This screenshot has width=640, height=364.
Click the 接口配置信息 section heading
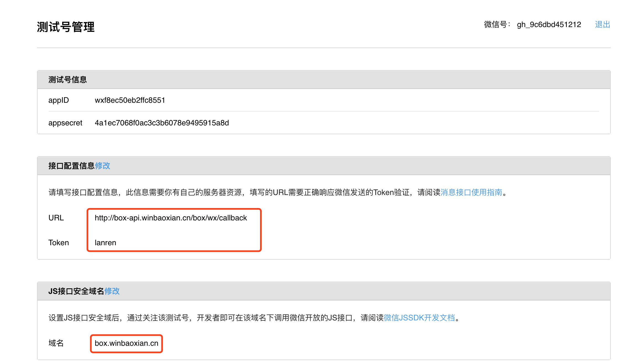[71, 166]
